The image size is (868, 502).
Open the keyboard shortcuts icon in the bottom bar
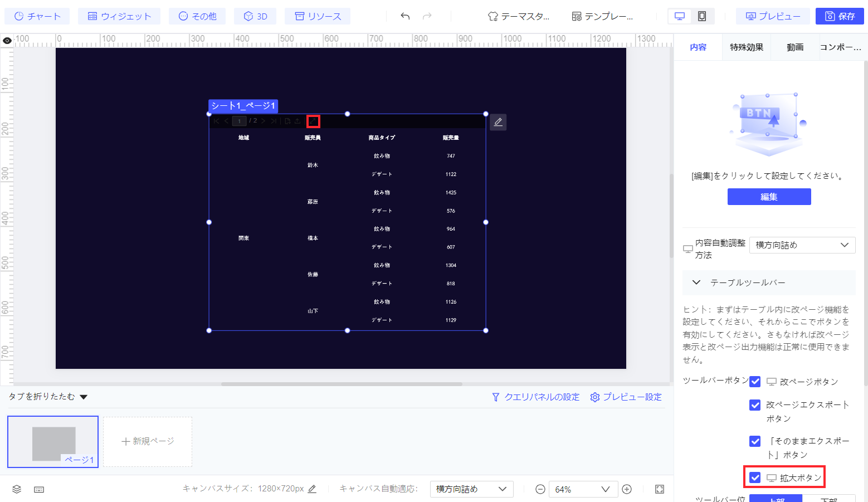tap(39, 489)
